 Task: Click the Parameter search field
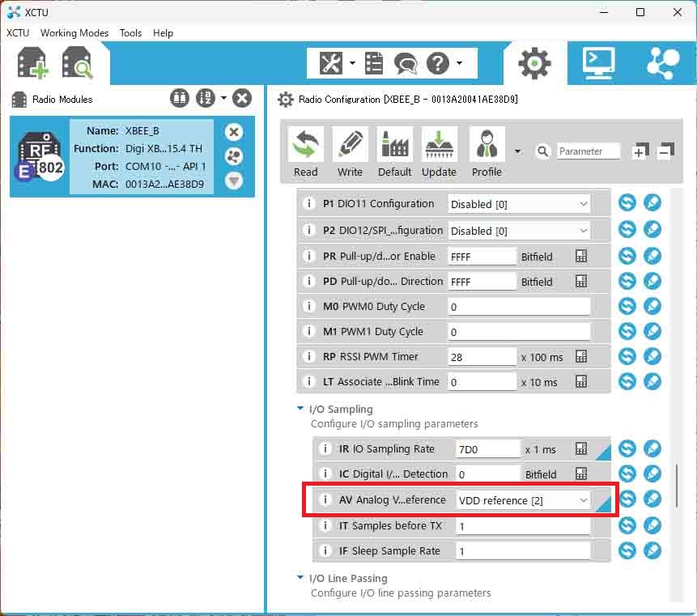588,151
